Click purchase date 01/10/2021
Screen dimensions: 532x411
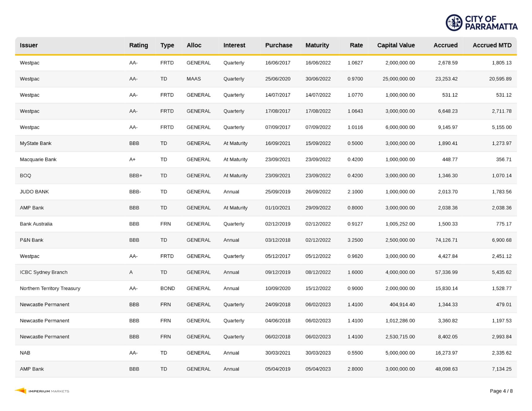point(278,208)
